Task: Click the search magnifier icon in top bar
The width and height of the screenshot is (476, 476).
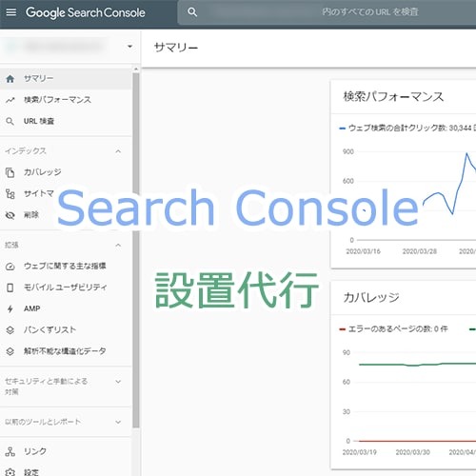Action: tap(192, 12)
